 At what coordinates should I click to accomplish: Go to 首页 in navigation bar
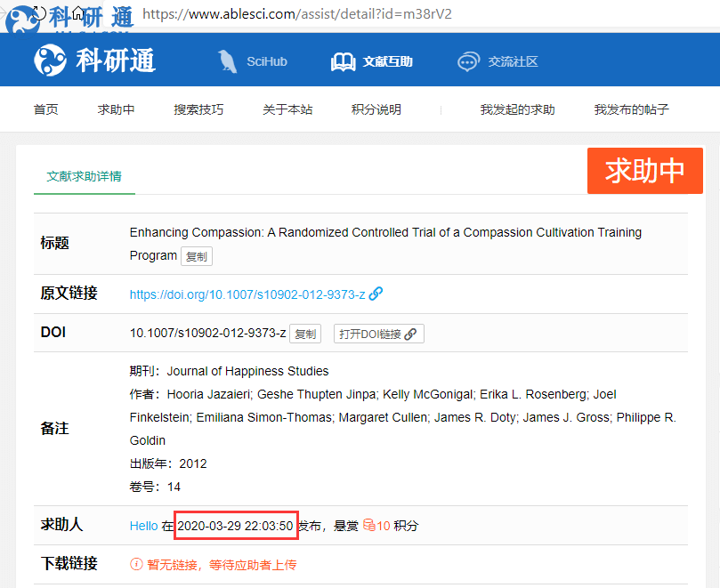coord(46,109)
